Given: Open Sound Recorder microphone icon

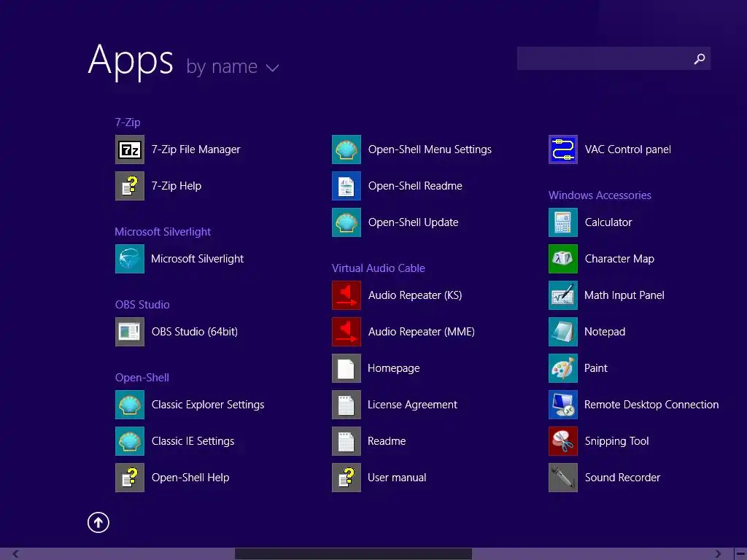Looking at the screenshot, I should click(x=563, y=478).
